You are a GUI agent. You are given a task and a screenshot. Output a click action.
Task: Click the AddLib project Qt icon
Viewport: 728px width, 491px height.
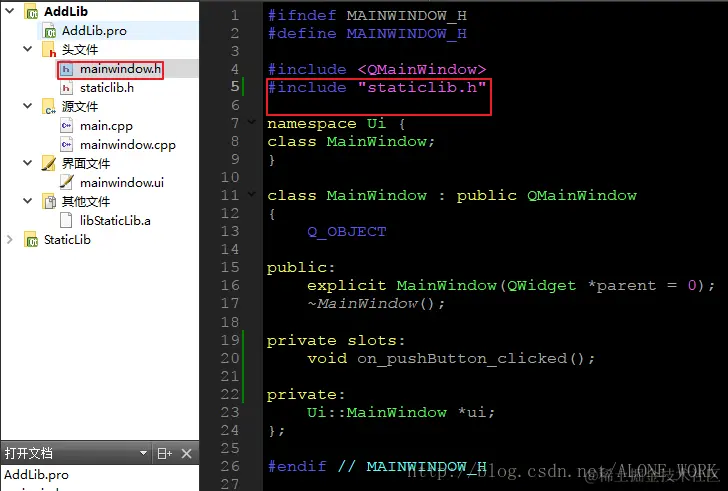(31, 12)
